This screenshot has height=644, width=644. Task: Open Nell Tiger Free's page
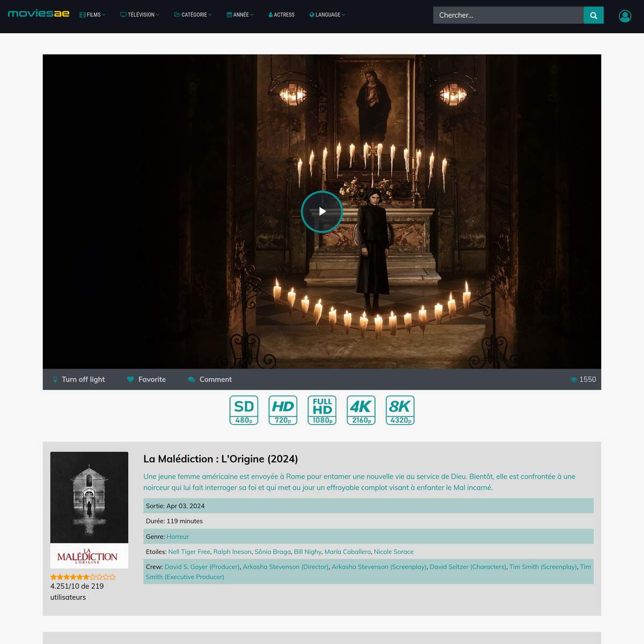189,552
